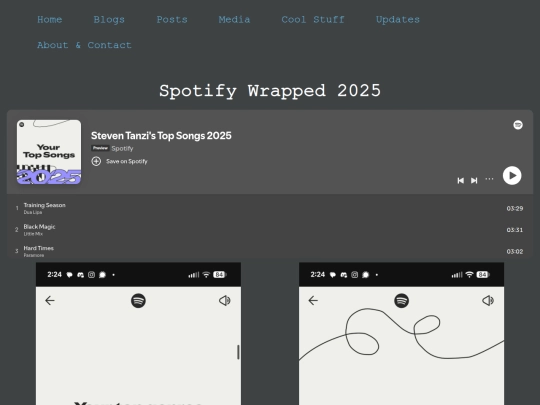Click Instagram status icon in right screenshot
The width and height of the screenshot is (540, 405).
click(x=354, y=275)
